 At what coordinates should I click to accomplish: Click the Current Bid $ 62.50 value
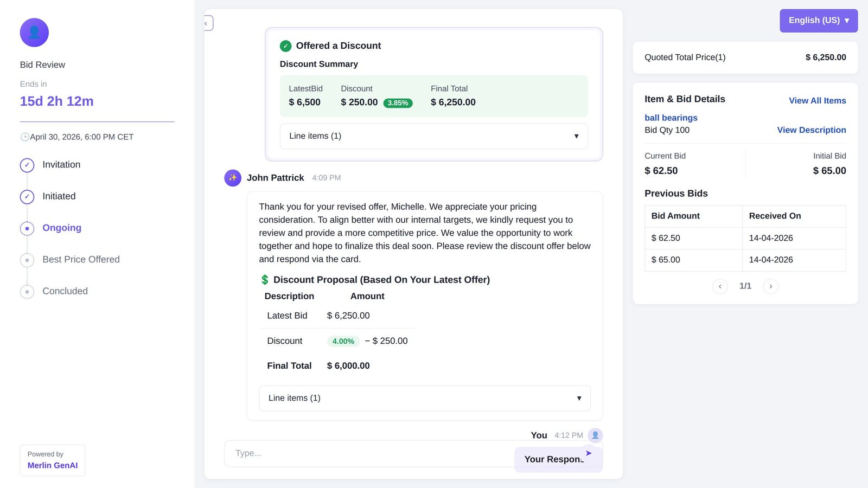661,171
